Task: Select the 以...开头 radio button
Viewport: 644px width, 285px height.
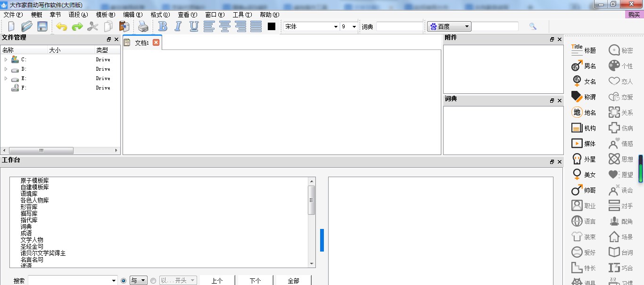Action: [153, 281]
